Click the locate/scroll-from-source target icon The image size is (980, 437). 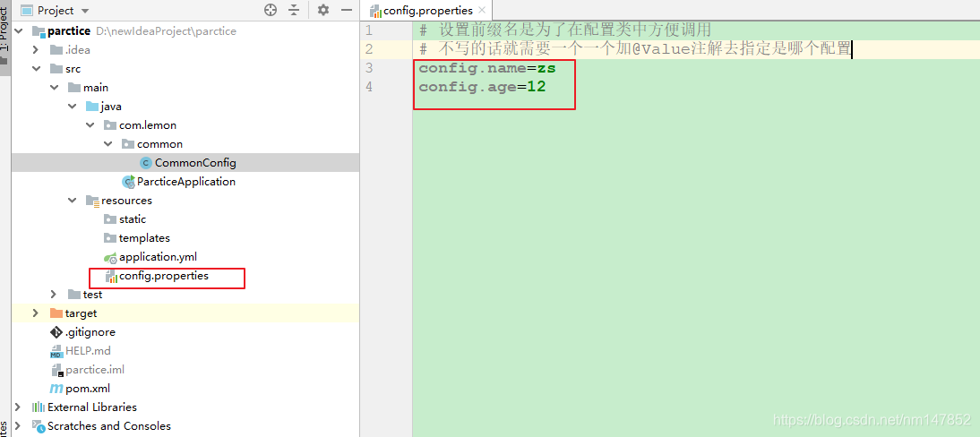(x=270, y=10)
